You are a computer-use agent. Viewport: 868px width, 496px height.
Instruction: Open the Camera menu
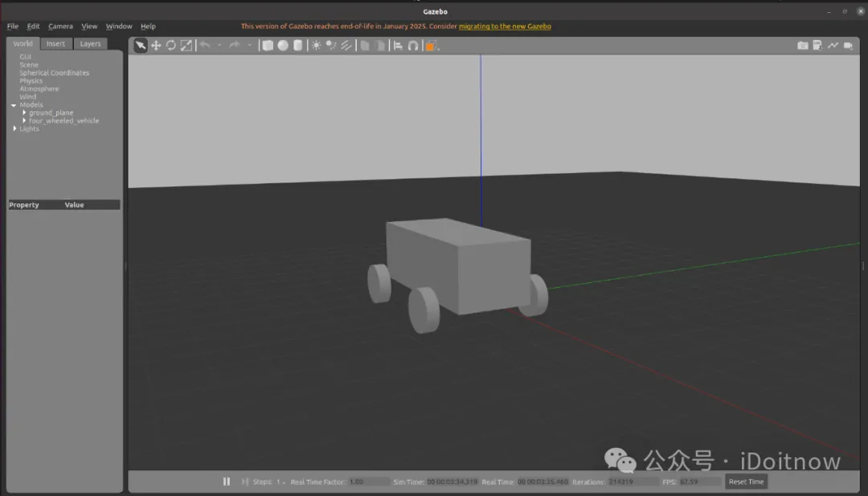click(x=60, y=26)
